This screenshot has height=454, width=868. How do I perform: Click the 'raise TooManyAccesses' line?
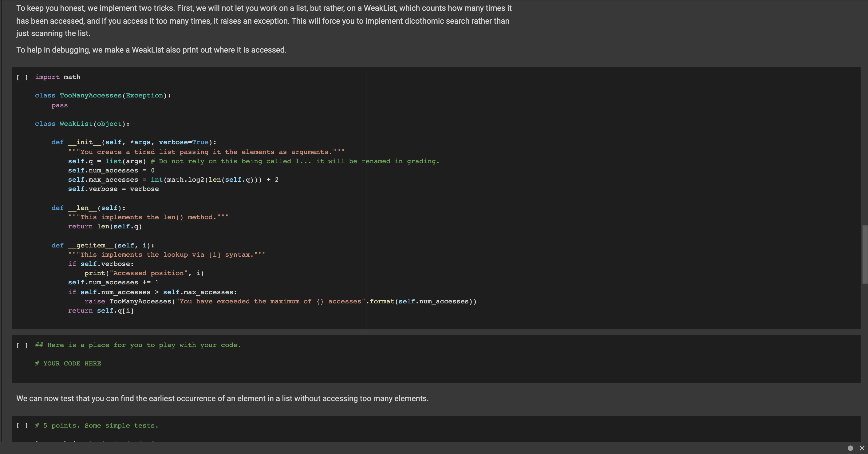click(280, 301)
